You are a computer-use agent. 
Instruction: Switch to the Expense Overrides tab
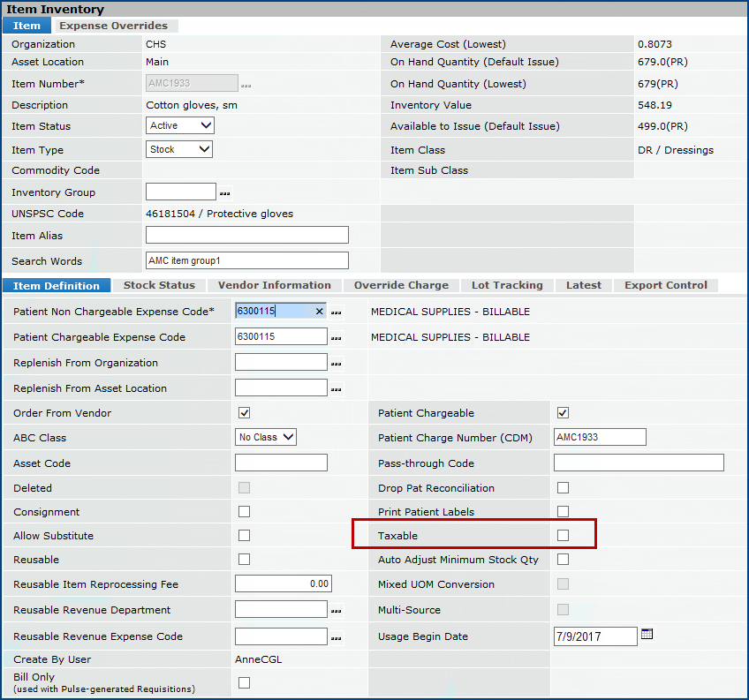[113, 26]
